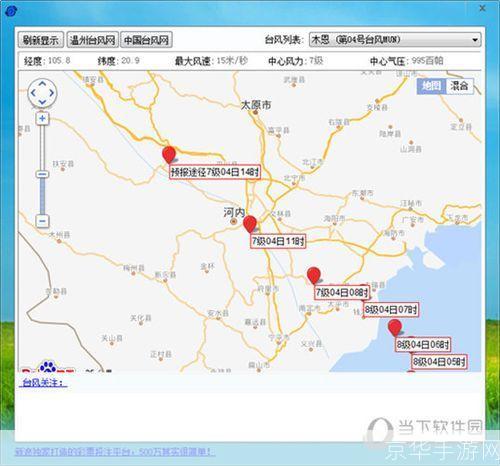Click the application icon in title bar
Screen dimensions: 500x466
point(11,11)
